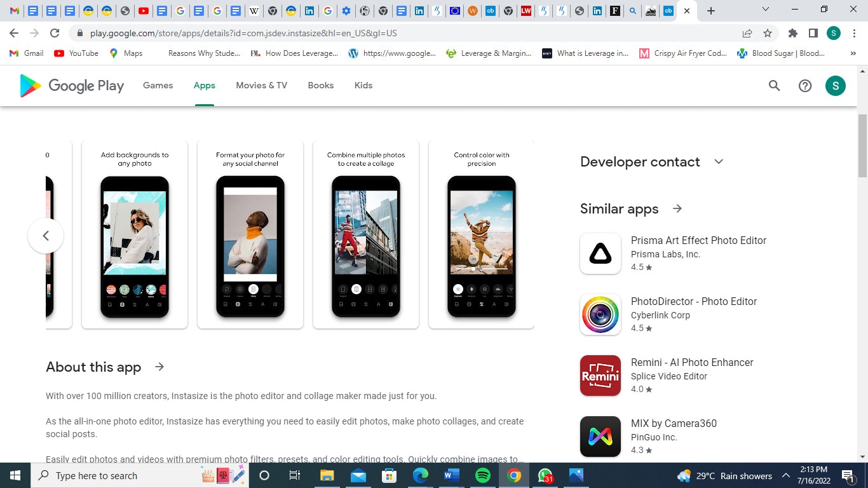This screenshot has width=868, height=488.
Task: View the 'Control color with precision' screenshot
Action: [482, 234]
